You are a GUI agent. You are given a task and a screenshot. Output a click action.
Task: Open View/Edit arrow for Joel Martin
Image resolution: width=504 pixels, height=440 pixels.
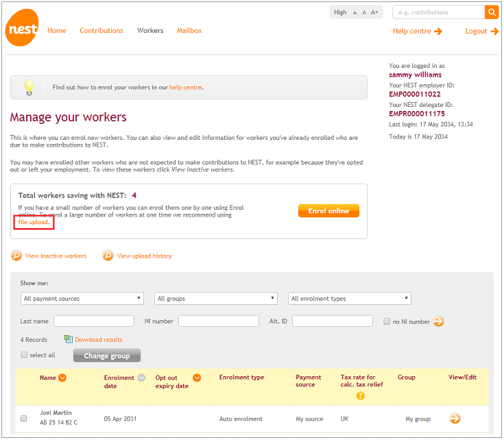pyautogui.click(x=455, y=418)
